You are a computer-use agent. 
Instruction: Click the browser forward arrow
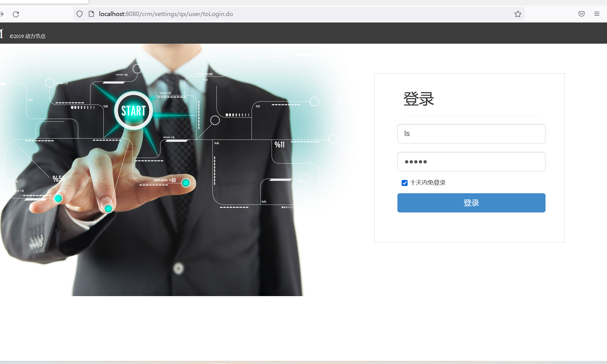[x=2, y=14]
